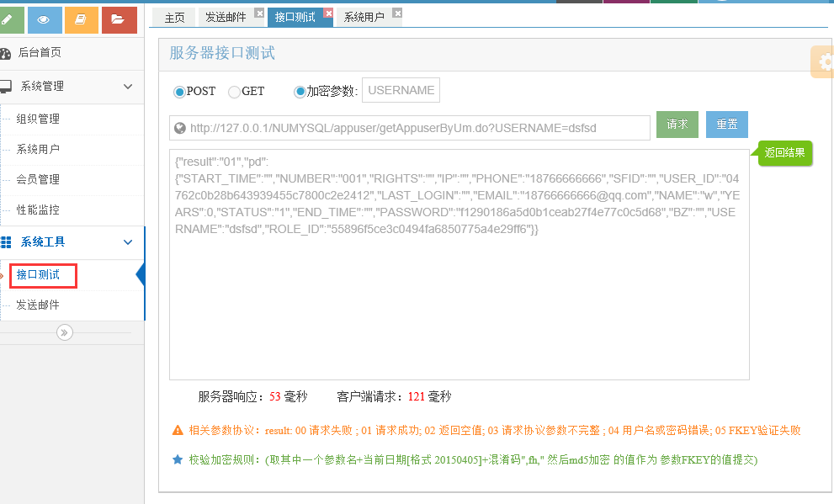Switch to the 主页 tab
Screen dimensions: 834x504
174,18
